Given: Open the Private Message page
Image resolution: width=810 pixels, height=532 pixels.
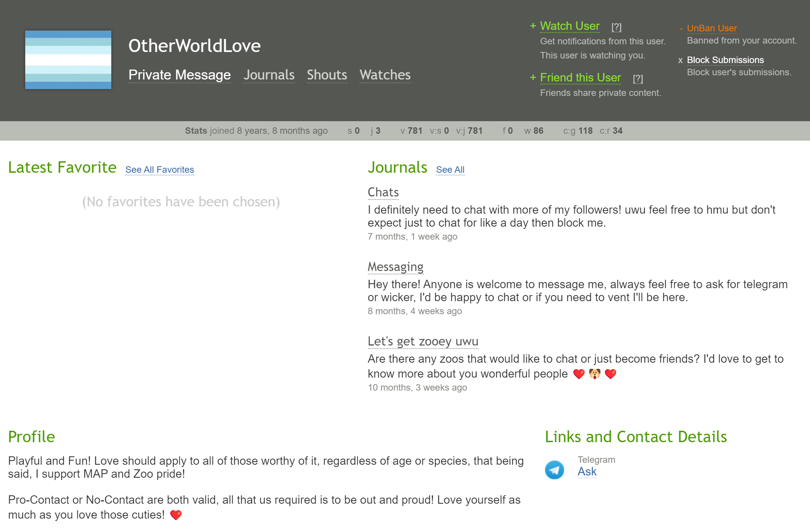Looking at the screenshot, I should (179, 75).
